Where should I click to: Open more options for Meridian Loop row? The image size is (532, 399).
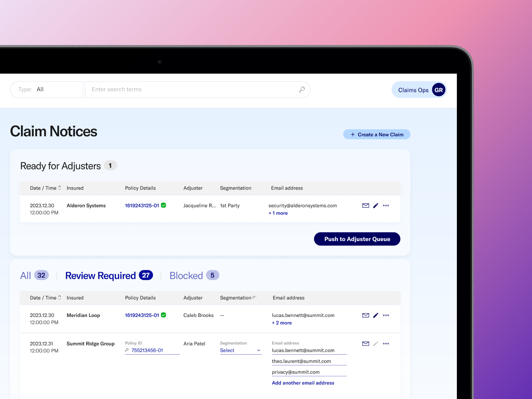[x=386, y=315]
